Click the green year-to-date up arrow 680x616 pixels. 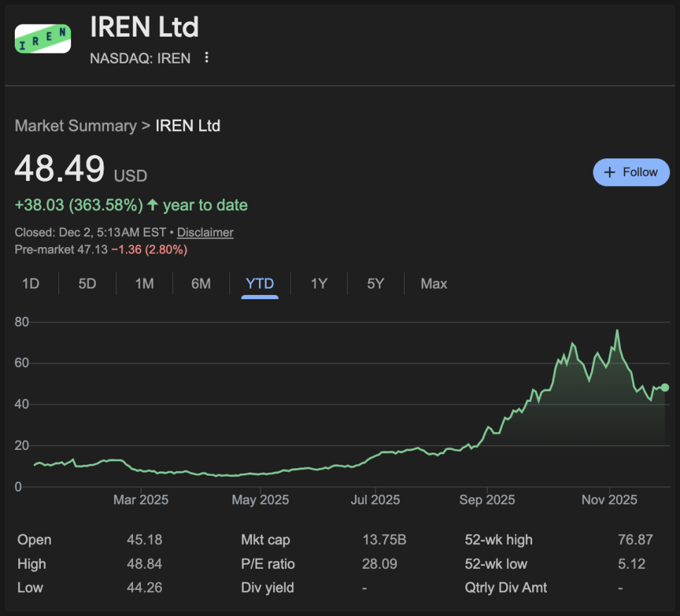[153, 206]
